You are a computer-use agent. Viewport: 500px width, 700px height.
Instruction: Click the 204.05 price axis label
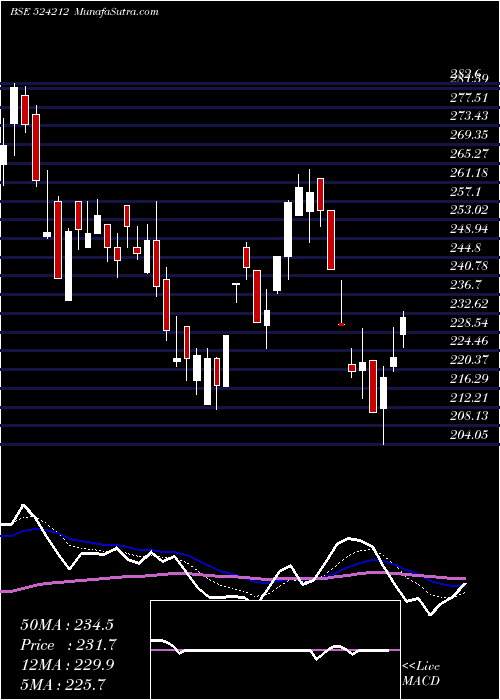point(469,435)
